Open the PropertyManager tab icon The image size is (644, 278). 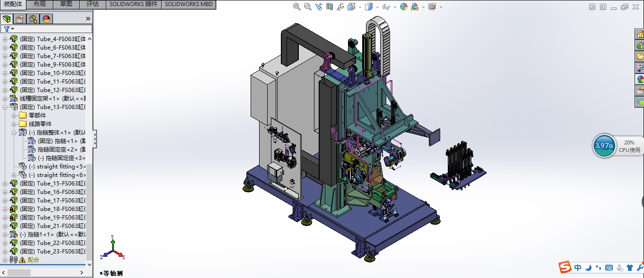[20, 19]
